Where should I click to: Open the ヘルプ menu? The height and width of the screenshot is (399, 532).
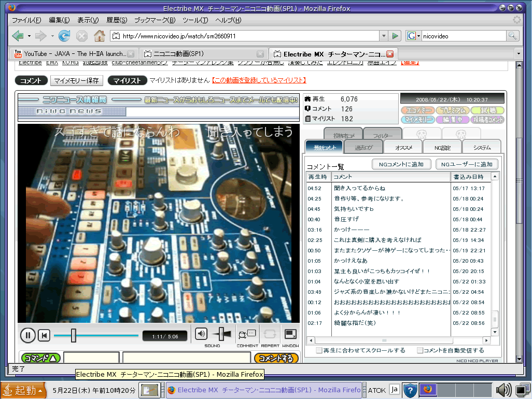click(228, 20)
